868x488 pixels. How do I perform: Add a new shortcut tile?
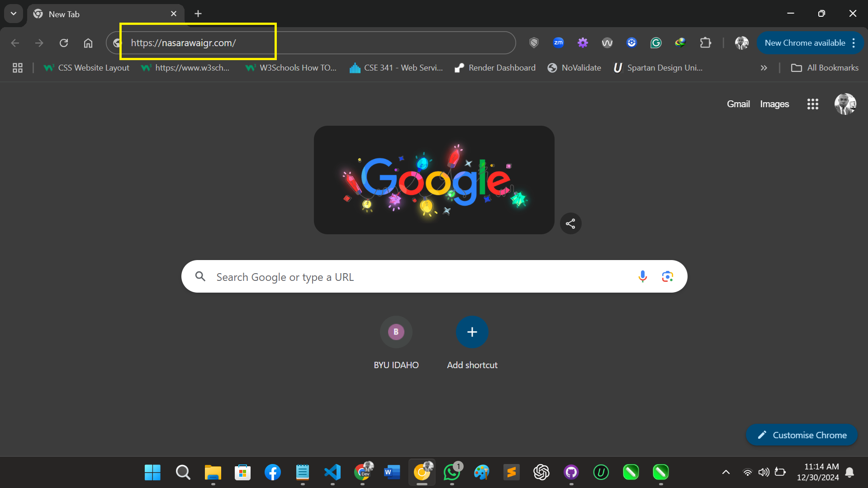pos(472,344)
